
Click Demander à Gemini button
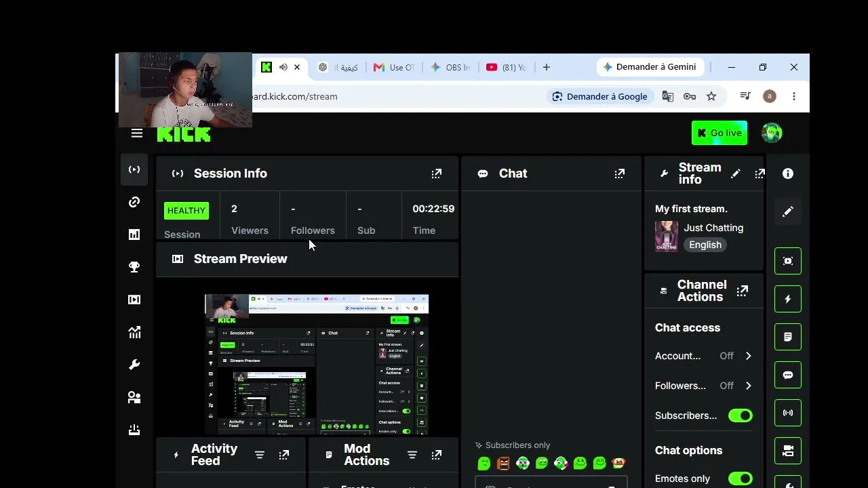click(x=650, y=67)
